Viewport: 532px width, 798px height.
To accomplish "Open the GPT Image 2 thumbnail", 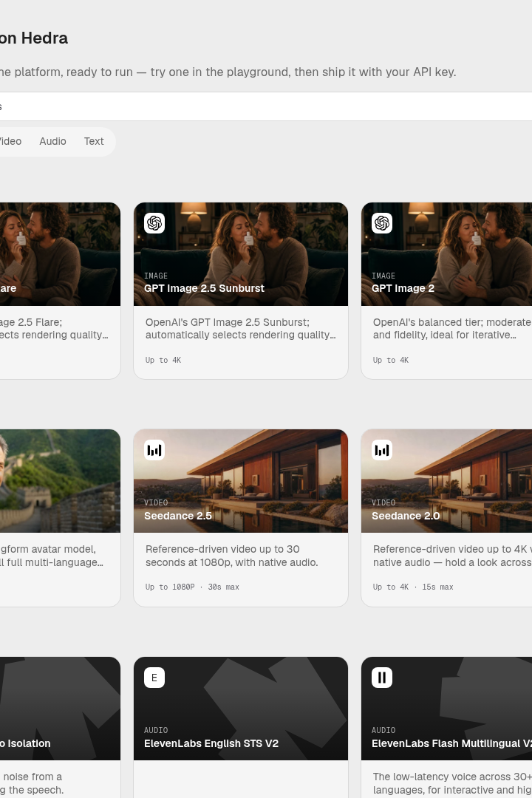I will pos(446,254).
